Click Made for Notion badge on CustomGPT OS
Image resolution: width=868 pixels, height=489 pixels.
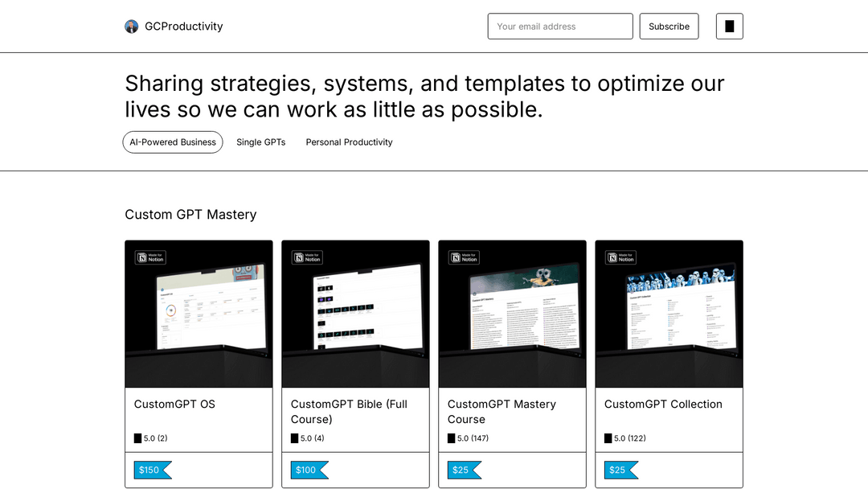tap(150, 257)
